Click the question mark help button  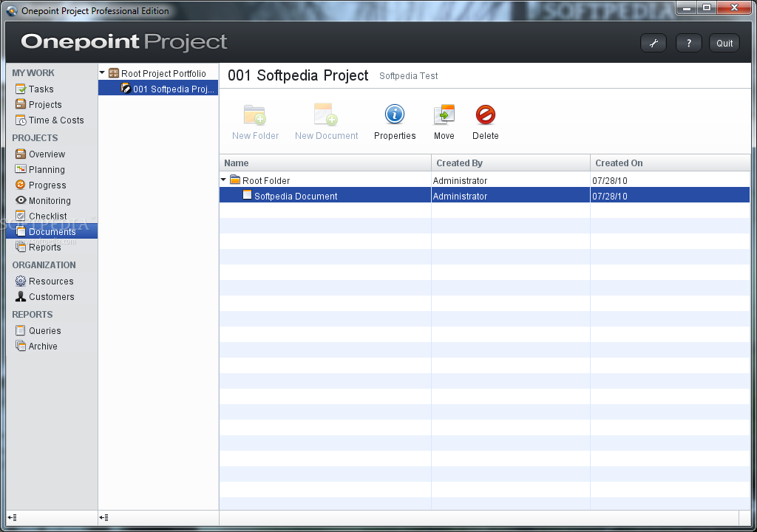(x=688, y=43)
